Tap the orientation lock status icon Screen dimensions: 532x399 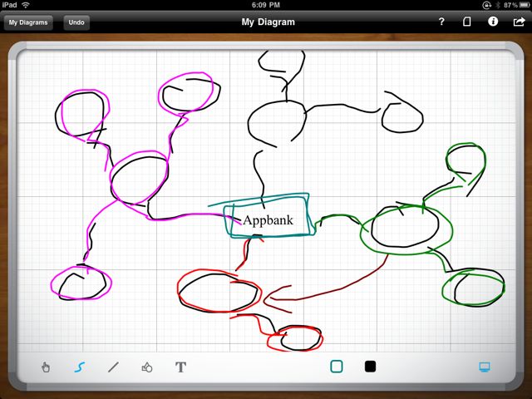tap(486, 5)
